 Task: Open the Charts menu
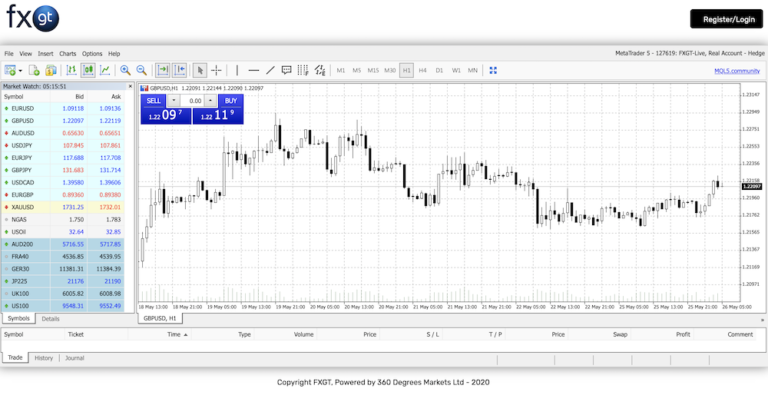(67, 53)
